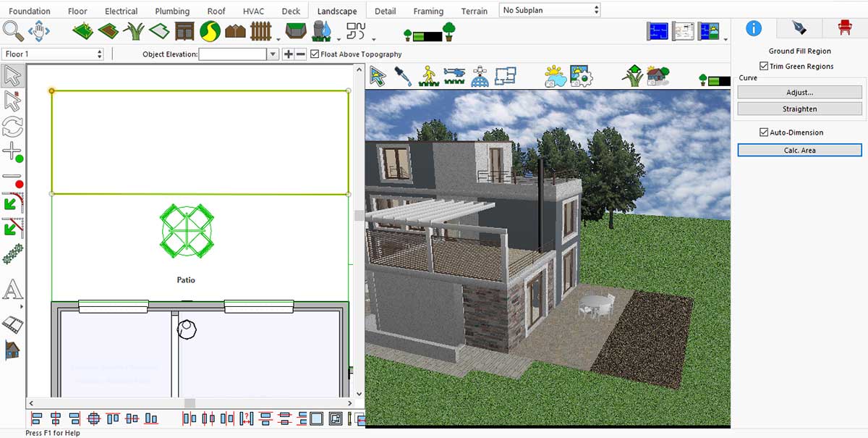Select the grass plant tool
Image resolution: width=868 pixels, height=438 pixels.
134,31
